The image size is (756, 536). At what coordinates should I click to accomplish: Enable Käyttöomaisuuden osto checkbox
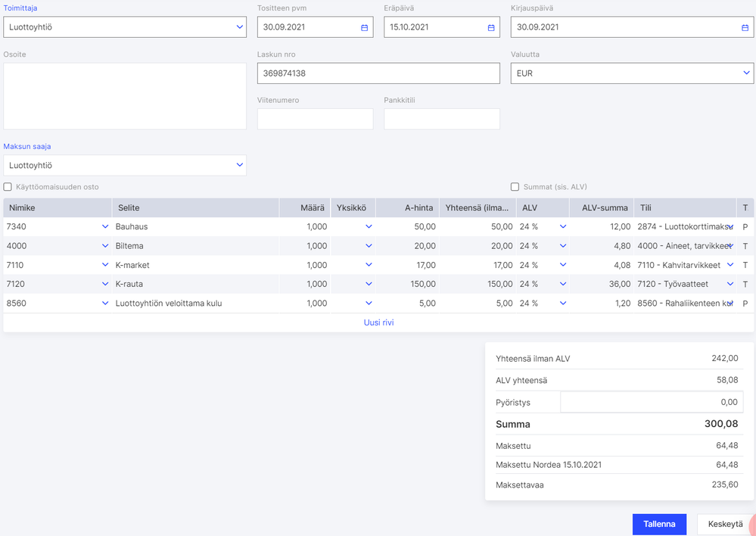pyautogui.click(x=8, y=187)
